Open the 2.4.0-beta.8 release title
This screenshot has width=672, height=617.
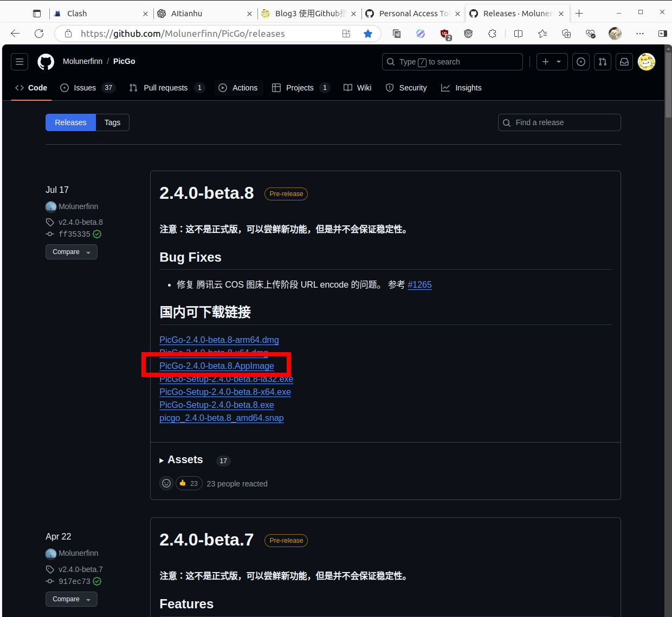click(x=206, y=193)
